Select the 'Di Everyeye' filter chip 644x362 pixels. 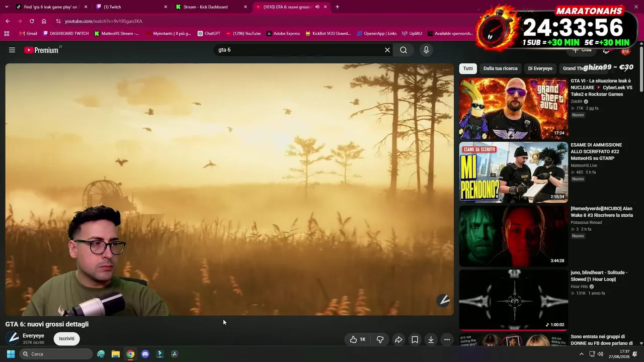[540, 68]
